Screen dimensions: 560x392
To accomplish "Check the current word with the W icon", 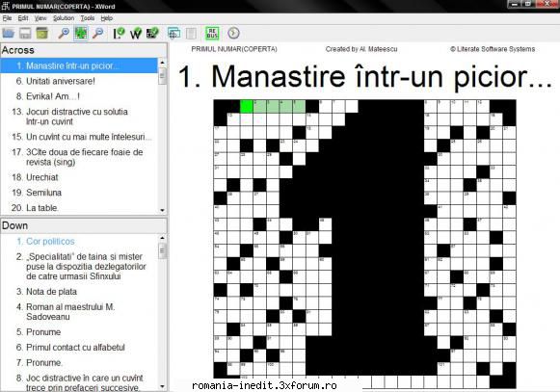I will (x=136, y=33).
